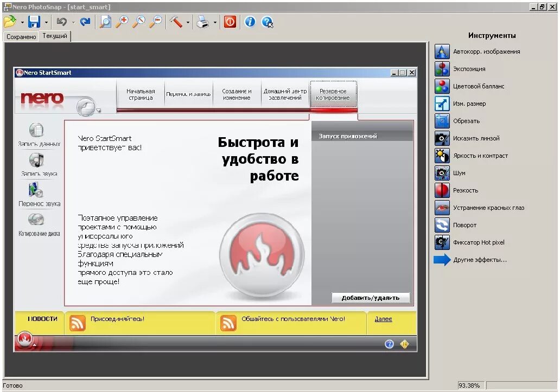
Task: Zoom in with the plus magnifier
Action: pyautogui.click(x=122, y=22)
